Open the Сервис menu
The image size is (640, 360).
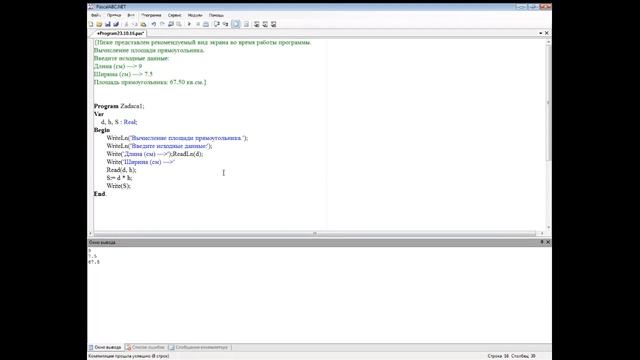174,15
